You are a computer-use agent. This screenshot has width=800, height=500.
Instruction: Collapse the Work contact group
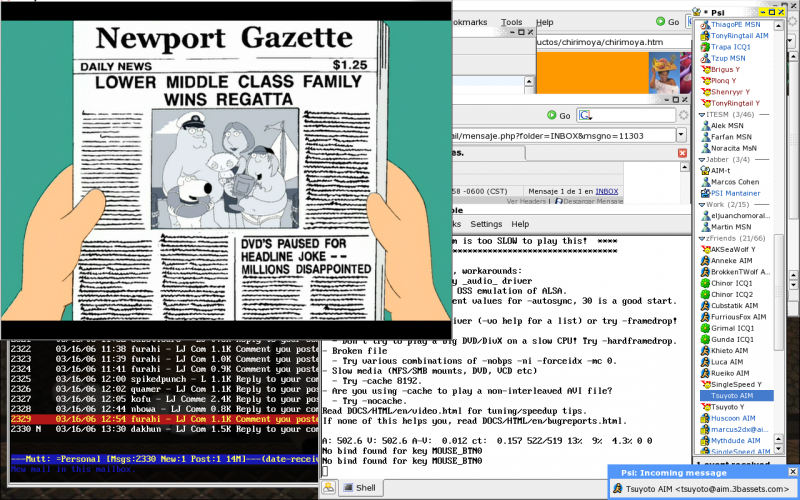(700, 204)
